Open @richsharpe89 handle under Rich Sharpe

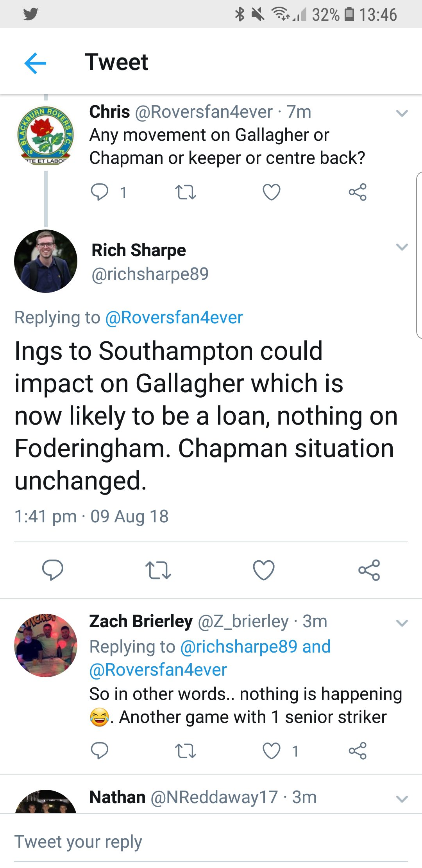[x=150, y=274]
